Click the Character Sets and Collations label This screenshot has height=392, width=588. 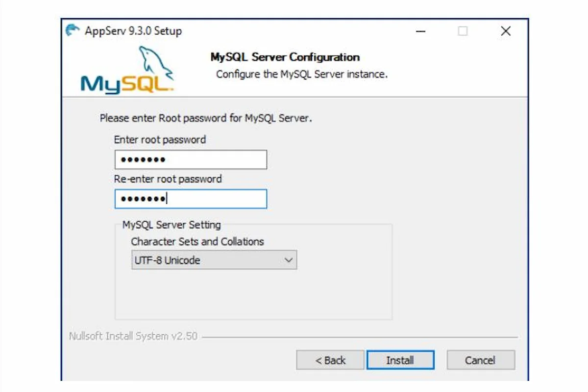(x=197, y=241)
